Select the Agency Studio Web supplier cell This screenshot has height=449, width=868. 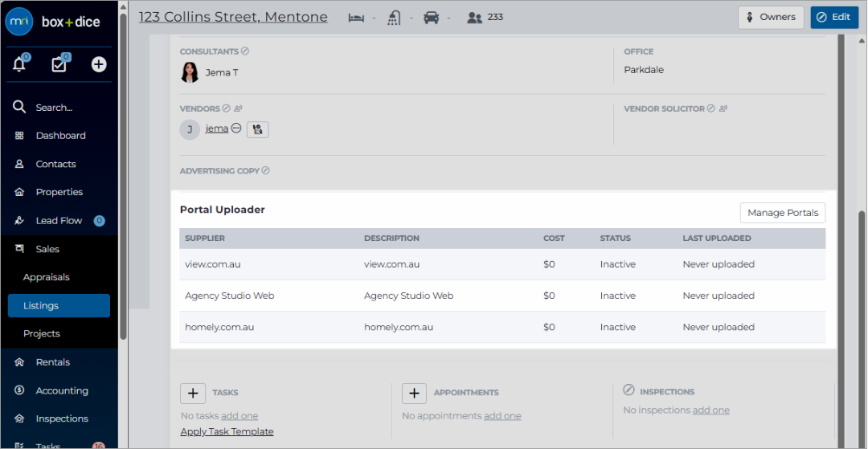230,296
